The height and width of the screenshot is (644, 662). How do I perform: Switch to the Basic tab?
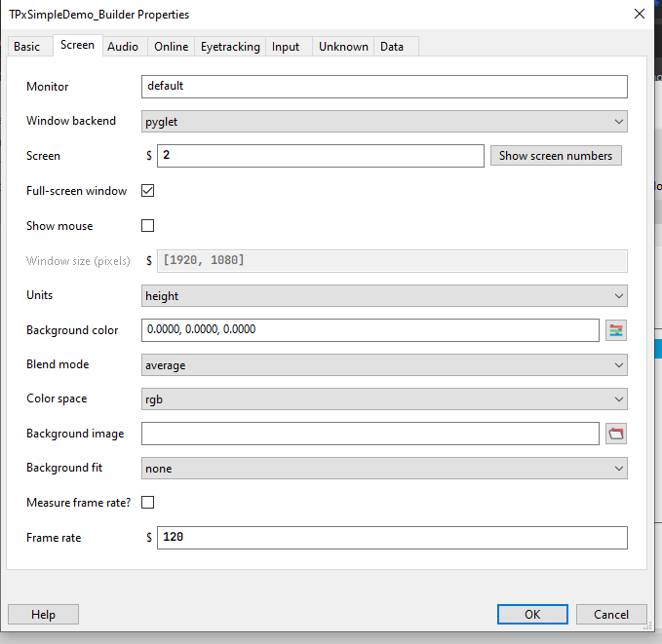27,47
